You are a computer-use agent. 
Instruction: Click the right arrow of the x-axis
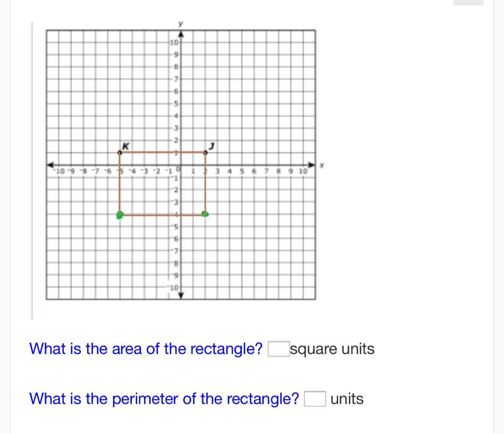click(311, 164)
